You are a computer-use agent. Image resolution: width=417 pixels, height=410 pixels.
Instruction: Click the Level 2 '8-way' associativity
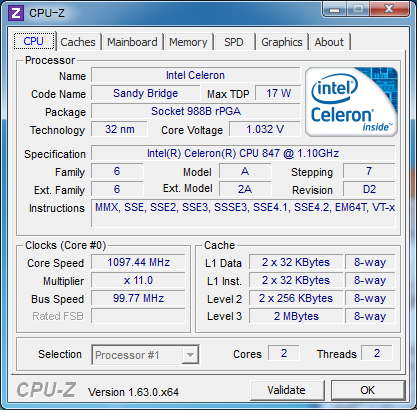370,298
